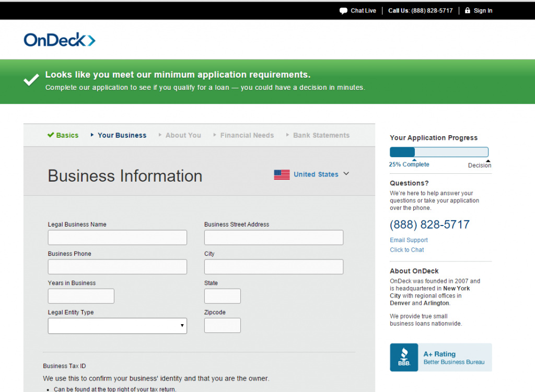Expand the country chevron next to United States
Image resolution: width=535 pixels, height=392 pixels.
point(346,174)
